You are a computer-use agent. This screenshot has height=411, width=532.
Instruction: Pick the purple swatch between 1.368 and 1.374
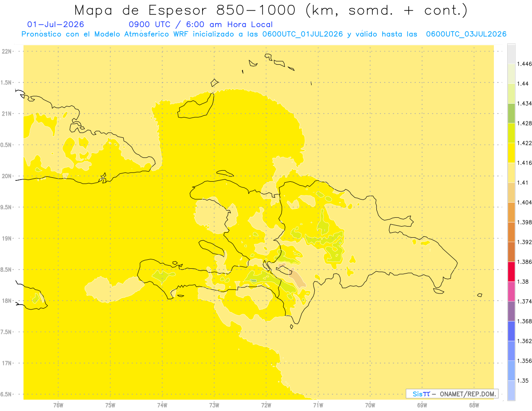click(511, 311)
